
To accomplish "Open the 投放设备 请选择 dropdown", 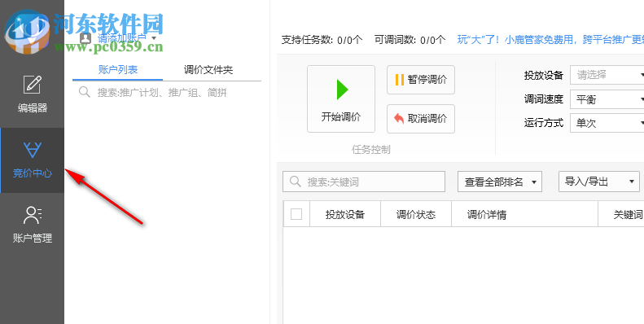I will click(608, 75).
